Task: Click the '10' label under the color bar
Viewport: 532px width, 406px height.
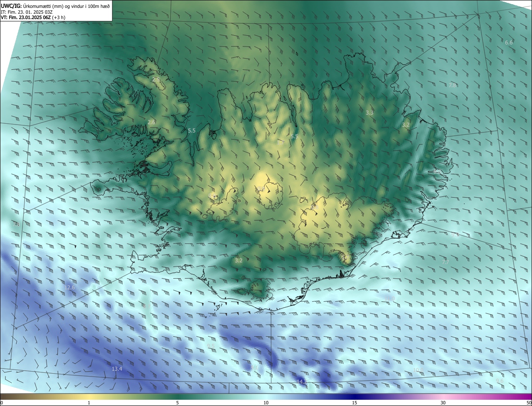Action: (266, 403)
